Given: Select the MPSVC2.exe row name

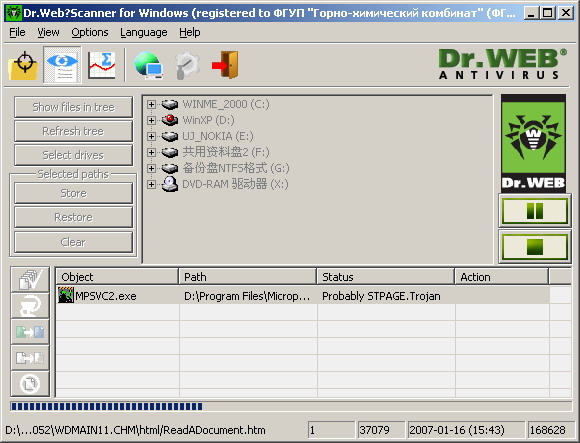Looking at the screenshot, I should coord(106,296).
